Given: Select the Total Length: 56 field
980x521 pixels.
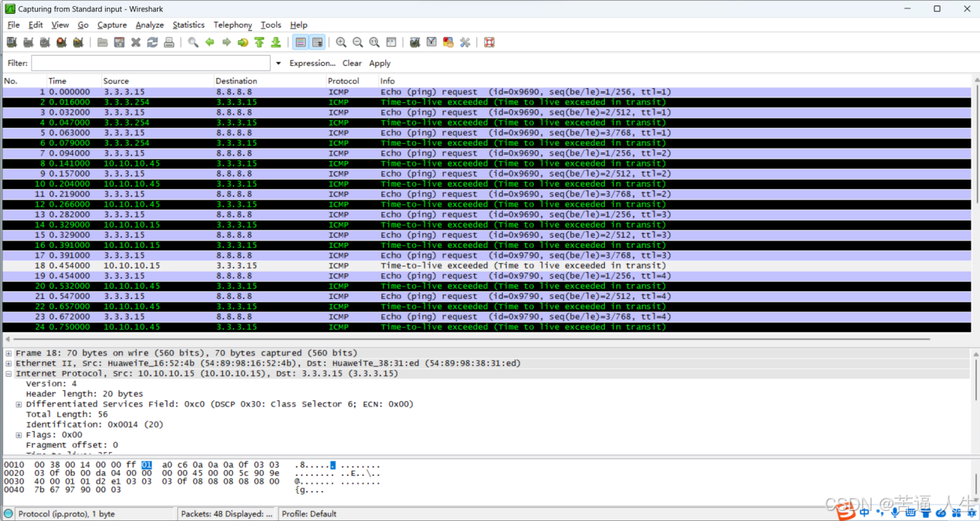Looking at the screenshot, I should [x=67, y=414].
